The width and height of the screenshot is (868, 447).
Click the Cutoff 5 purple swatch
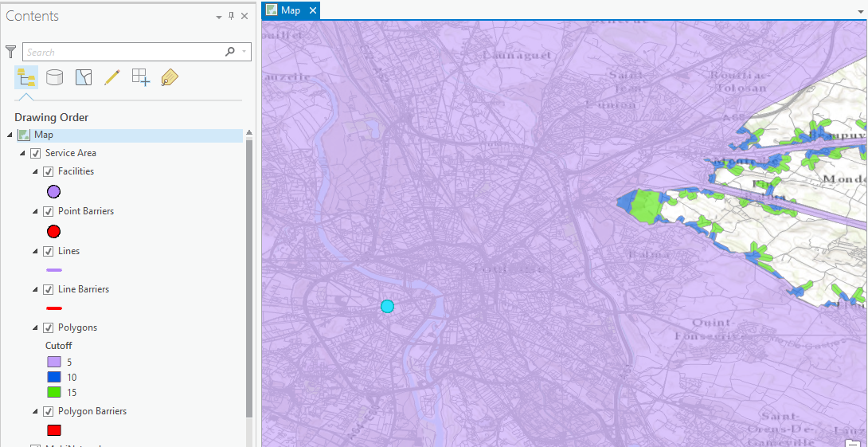(x=53, y=363)
